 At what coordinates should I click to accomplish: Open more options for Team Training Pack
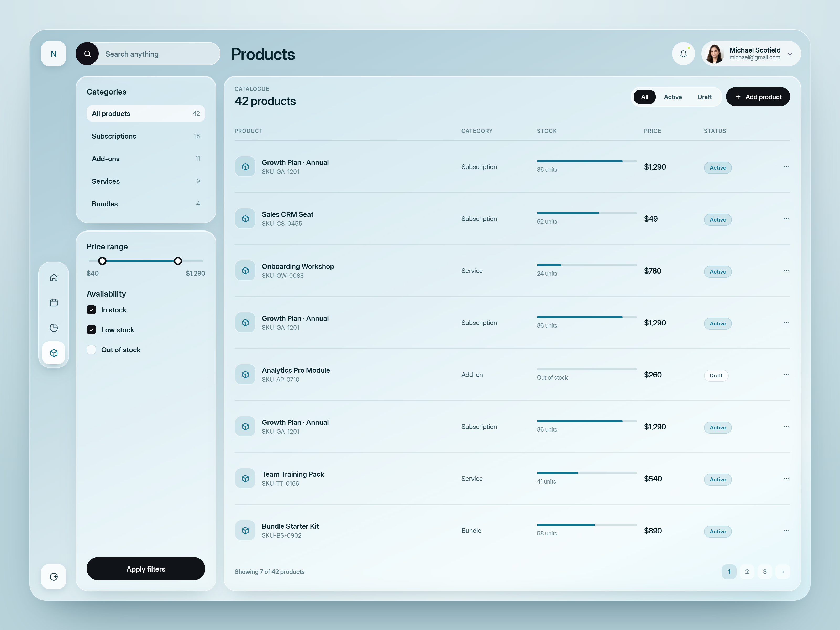click(786, 479)
